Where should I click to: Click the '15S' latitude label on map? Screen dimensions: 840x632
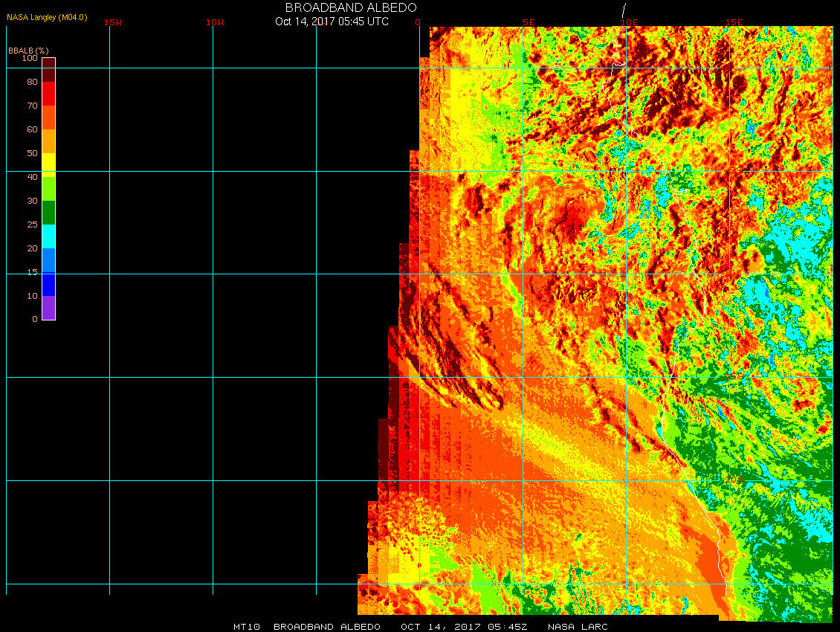click(734, 376)
